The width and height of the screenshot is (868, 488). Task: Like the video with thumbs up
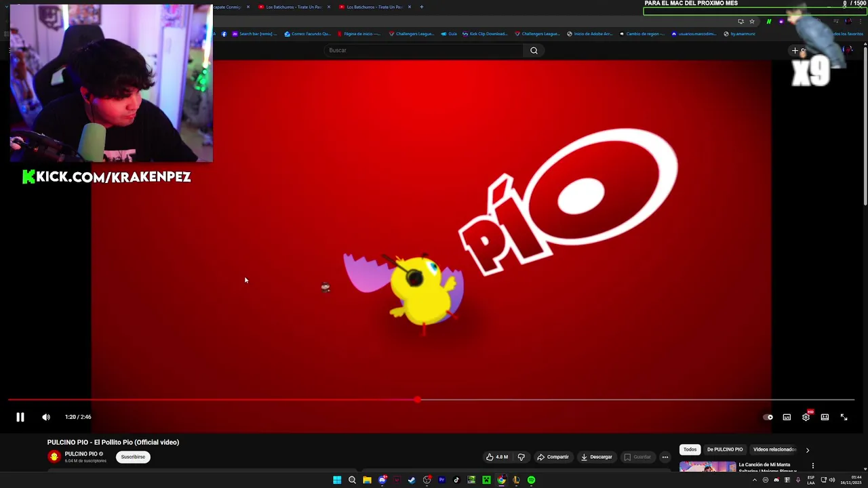point(497,457)
